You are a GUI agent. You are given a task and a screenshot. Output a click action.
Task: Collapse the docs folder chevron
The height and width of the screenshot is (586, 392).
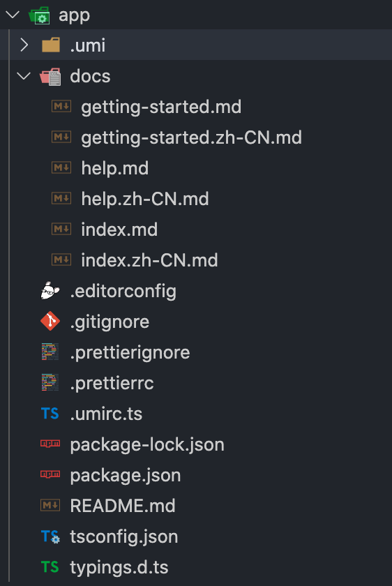tap(24, 76)
